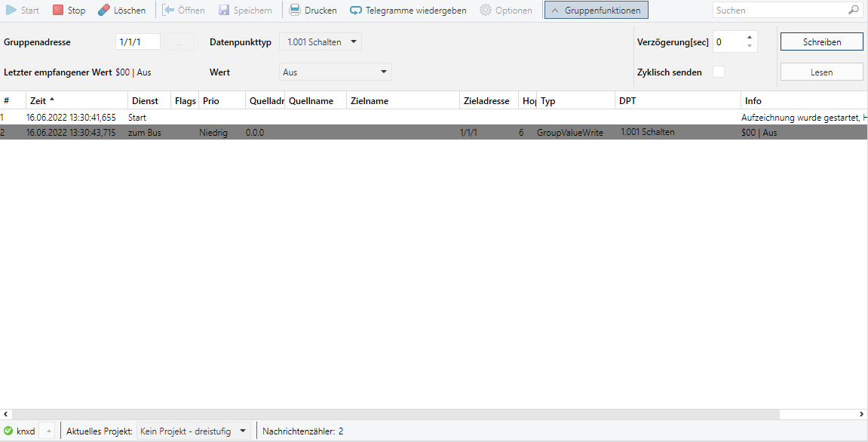Expand the knxd status arrow in the statusbar
868x442 pixels.
[x=48, y=430]
